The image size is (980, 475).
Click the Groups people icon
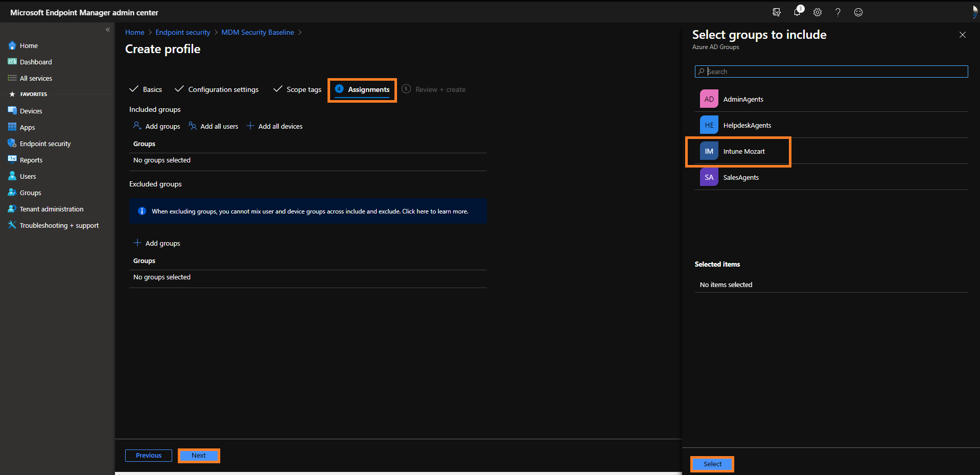point(12,193)
